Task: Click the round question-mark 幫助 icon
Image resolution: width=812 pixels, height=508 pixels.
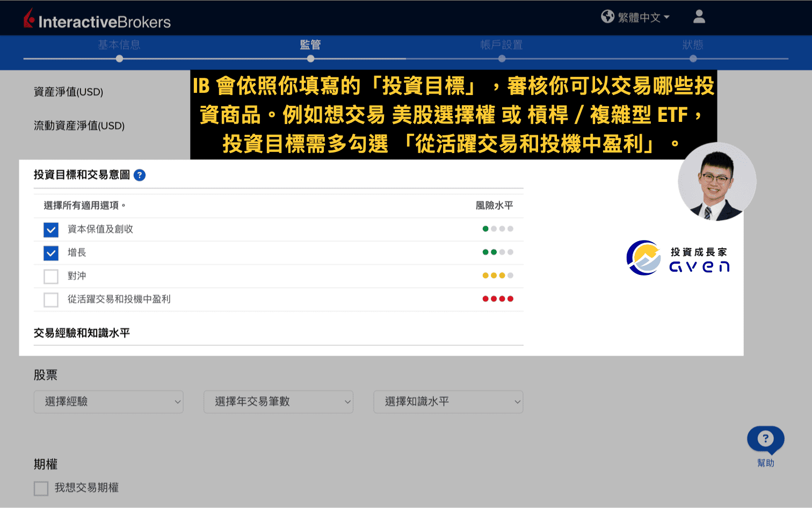Action: 765,439
